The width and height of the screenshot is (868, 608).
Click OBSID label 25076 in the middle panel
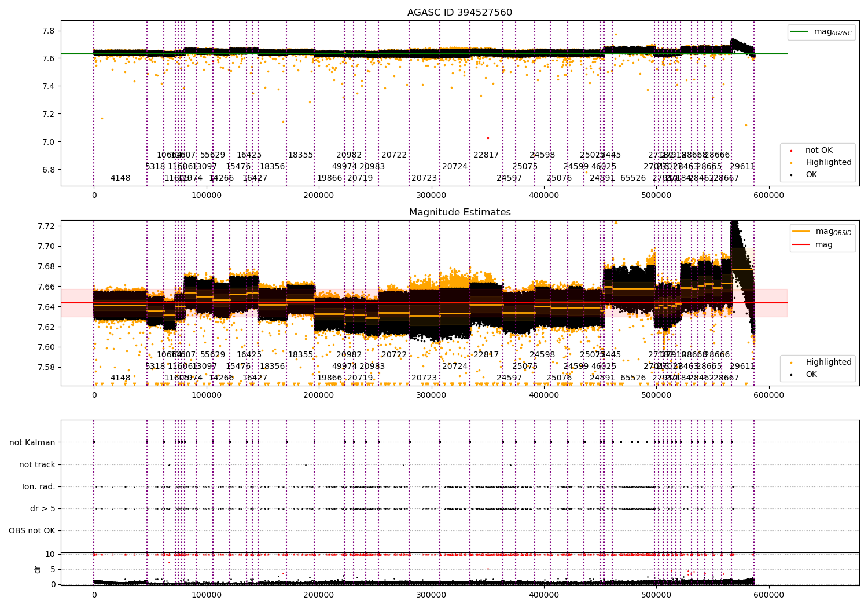559,378
